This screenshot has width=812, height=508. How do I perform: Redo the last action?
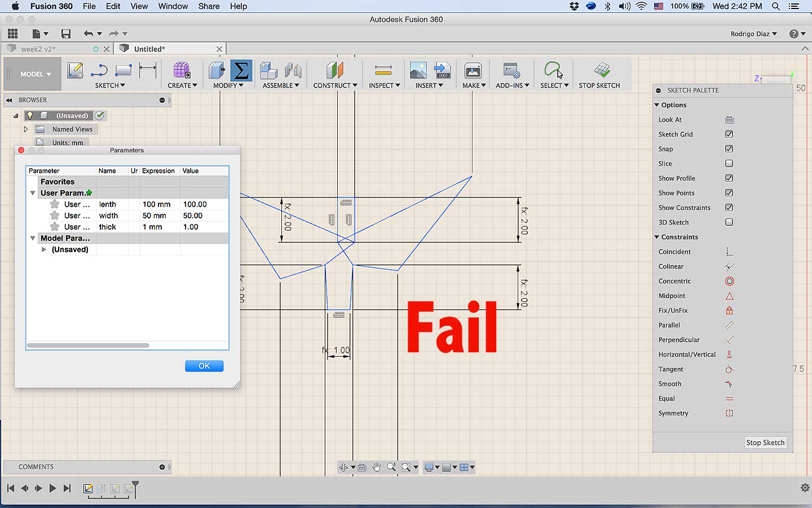113,34
